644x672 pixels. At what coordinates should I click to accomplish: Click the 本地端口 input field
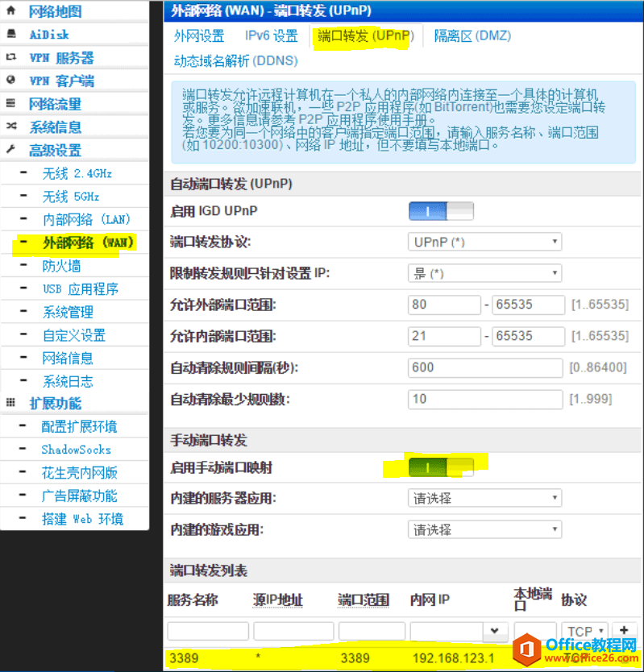pos(535,631)
